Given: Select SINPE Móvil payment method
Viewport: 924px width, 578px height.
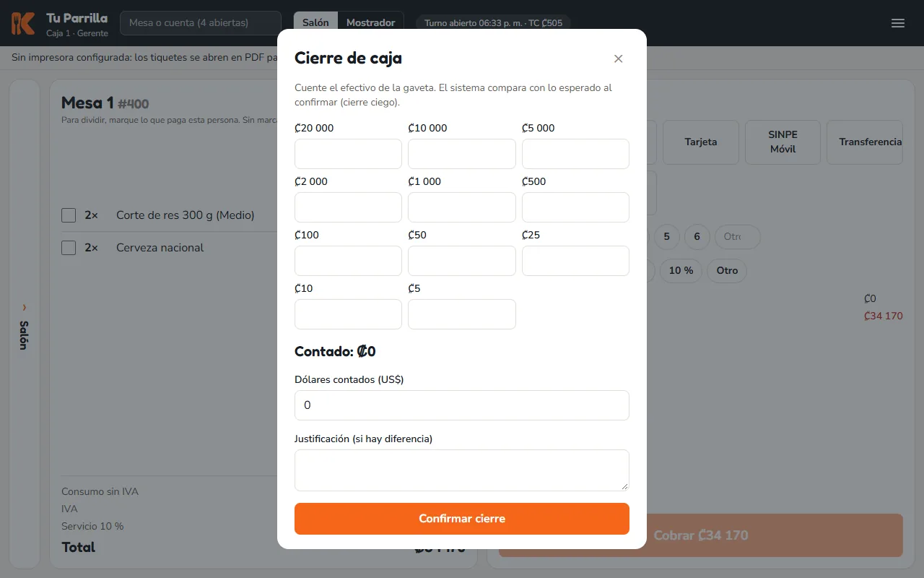Looking at the screenshot, I should [783, 142].
